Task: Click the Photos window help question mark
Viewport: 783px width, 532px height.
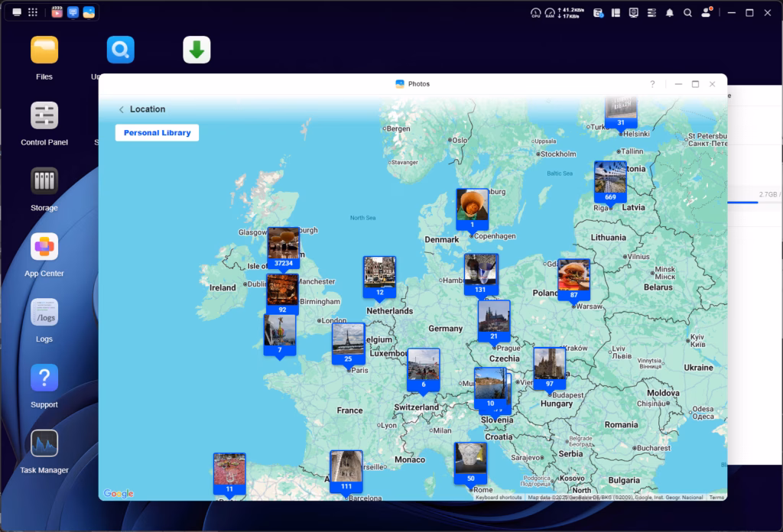Action: (x=652, y=84)
